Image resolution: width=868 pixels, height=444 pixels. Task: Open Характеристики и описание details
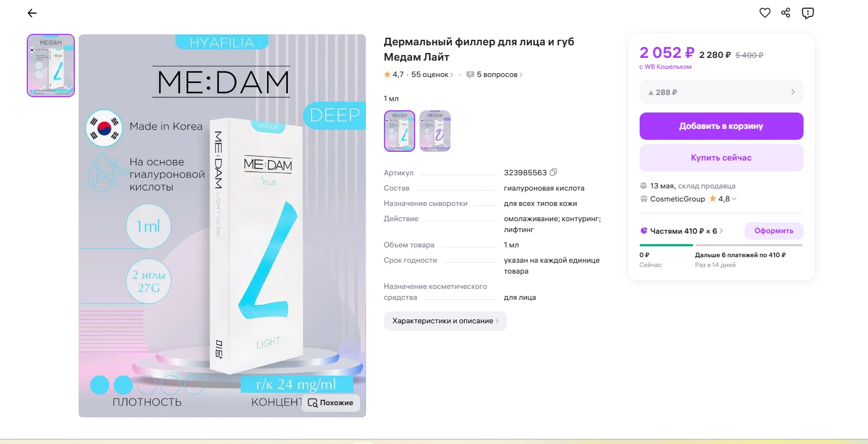445,321
